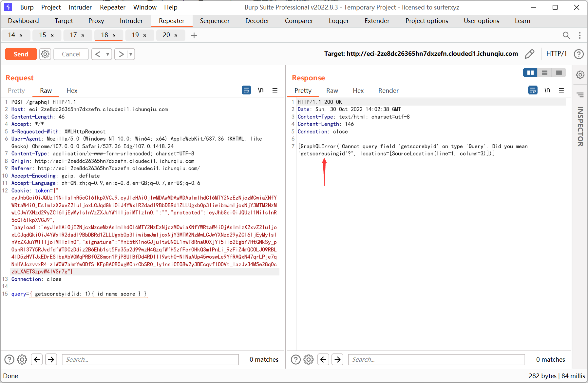
Task: Toggle request non-printable characters \n
Action: 261,90
